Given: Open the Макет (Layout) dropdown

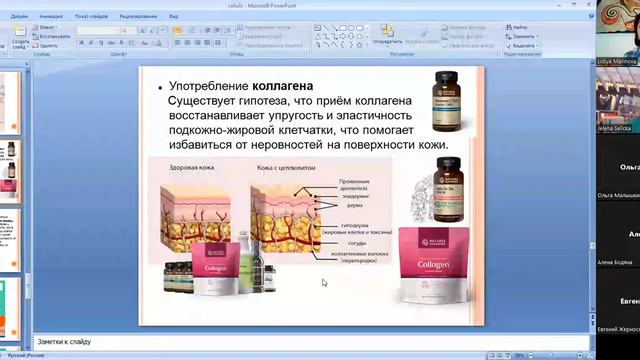Looking at the screenshot, I should 45,27.
